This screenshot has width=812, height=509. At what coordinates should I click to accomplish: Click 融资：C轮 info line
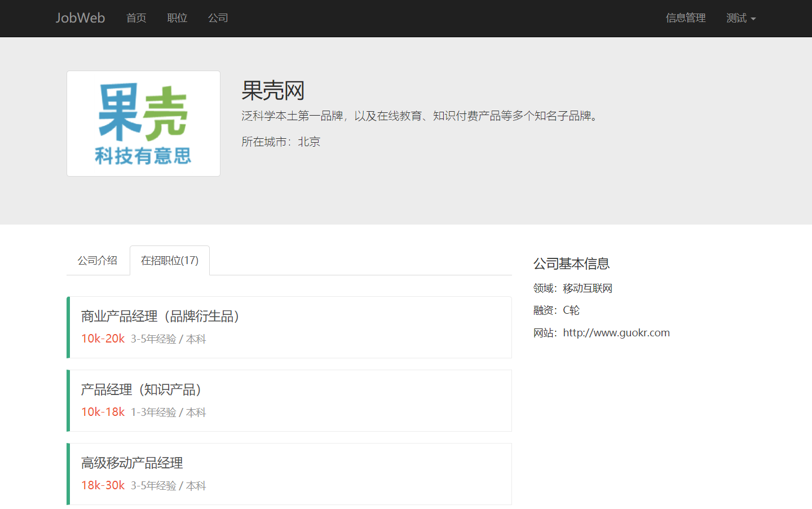(557, 310)
